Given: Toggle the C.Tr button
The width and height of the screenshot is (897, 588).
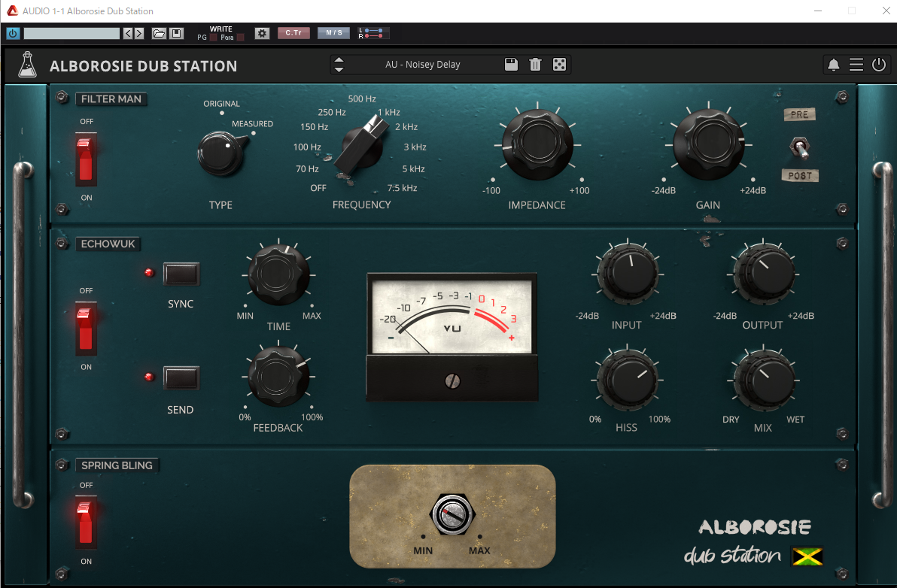Looking at the screenshot, I should (x=293, y=33).
